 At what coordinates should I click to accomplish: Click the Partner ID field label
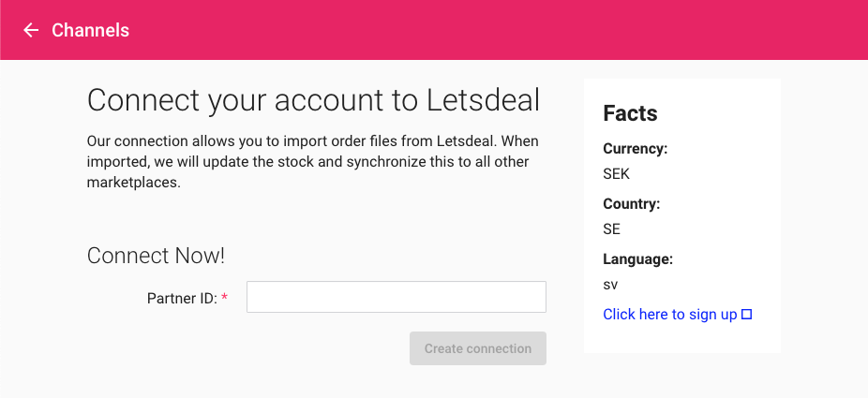click(x=182, y=299)
